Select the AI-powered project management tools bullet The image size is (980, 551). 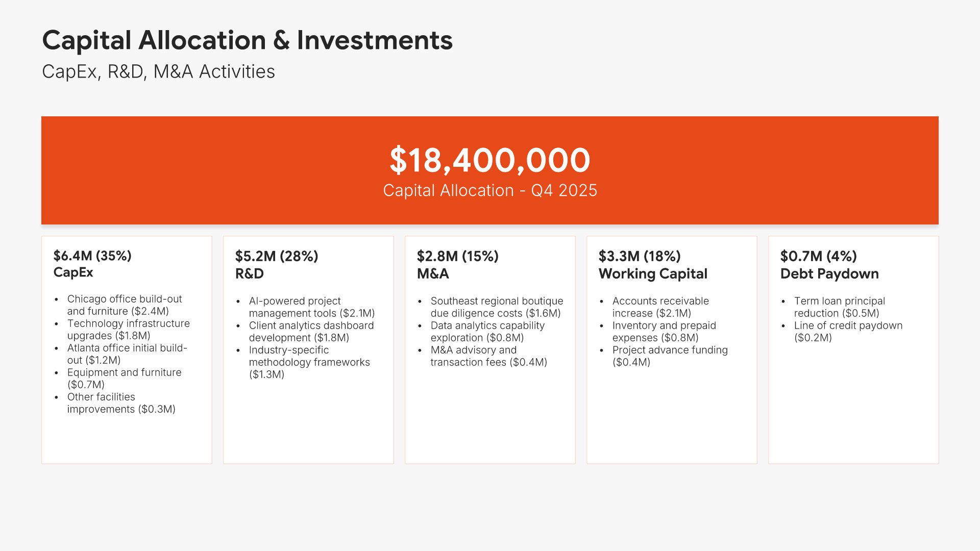pyautogui.click(x=311, y=307)
